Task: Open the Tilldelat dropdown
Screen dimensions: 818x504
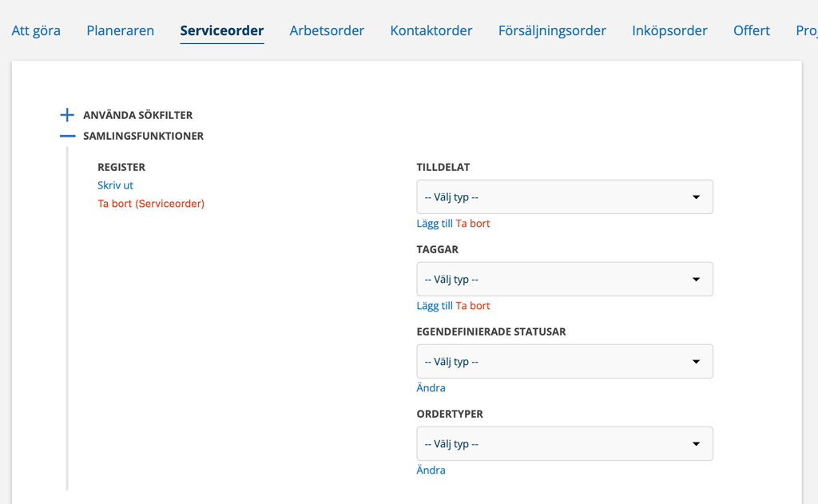Action: click(564, 197)
